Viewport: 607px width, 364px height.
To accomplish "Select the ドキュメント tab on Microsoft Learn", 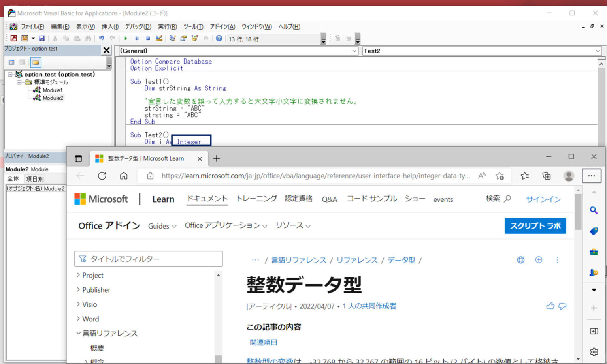I will point(207,199).
